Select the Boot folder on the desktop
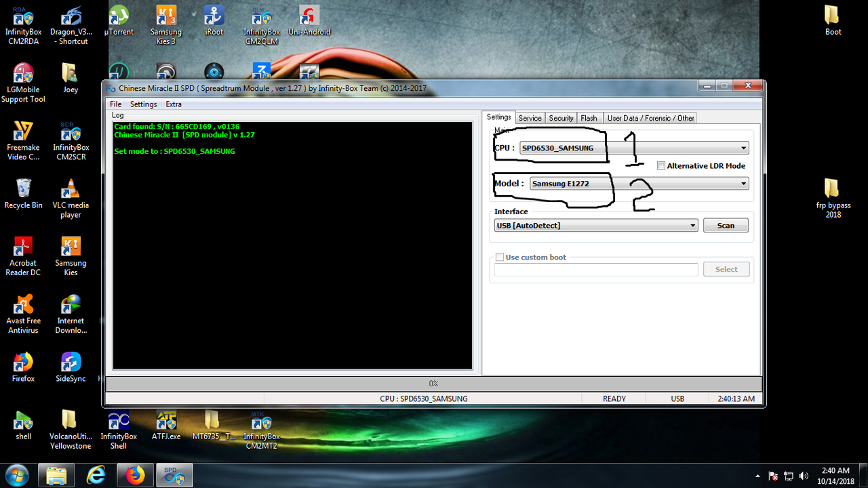 click(x=833, y=21)
